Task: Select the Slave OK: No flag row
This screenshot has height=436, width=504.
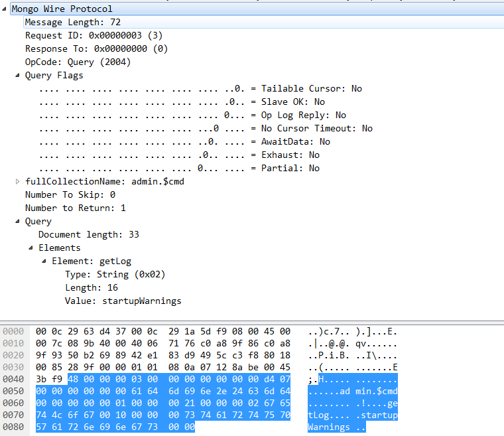Action: click(182, 102)
